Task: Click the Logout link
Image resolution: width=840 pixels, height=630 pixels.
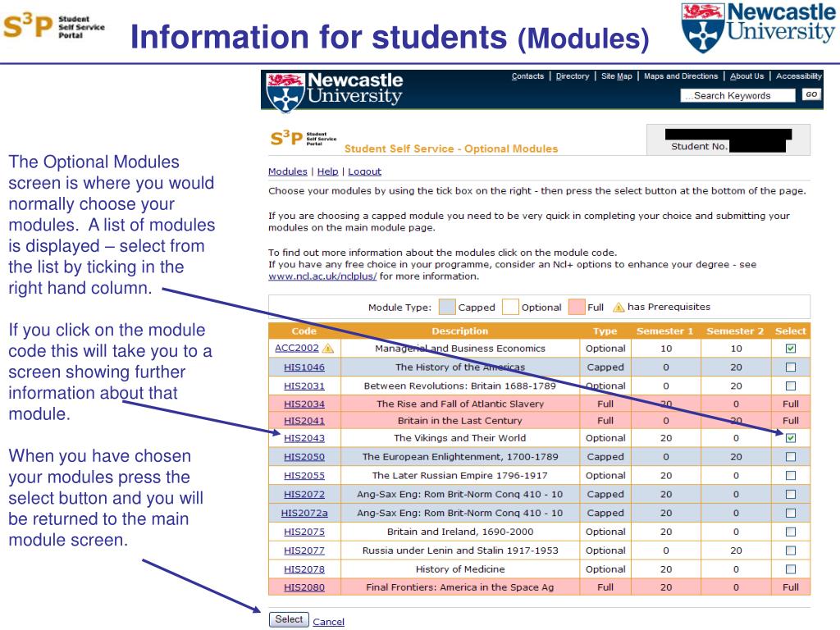Action: 365,171
